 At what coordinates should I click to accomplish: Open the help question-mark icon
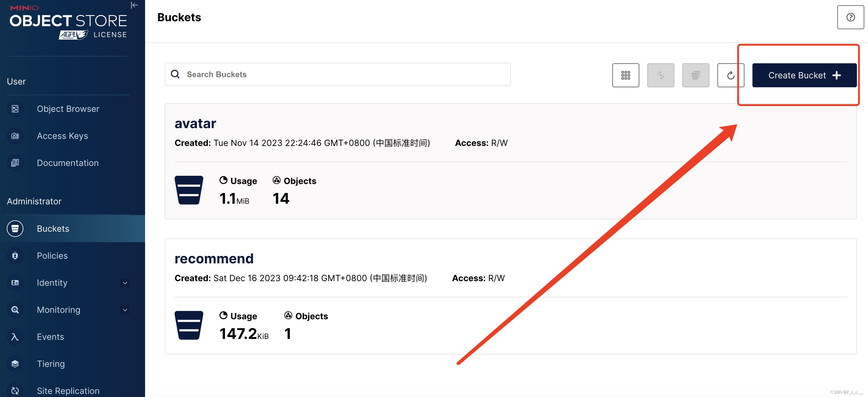tap(850, 17)
